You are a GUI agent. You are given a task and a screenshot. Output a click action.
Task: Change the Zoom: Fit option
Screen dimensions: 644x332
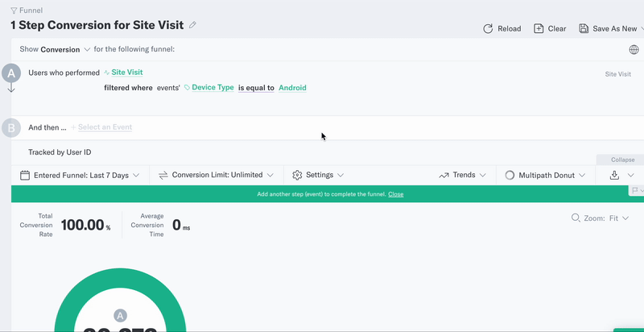coord(600,218)
